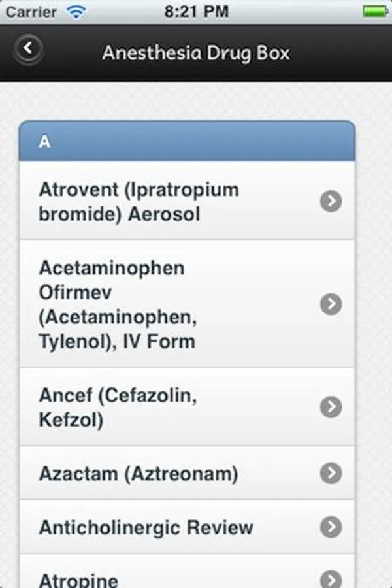
Task: Tap the Wi-Fi status icon
Action: coord(76,11)
